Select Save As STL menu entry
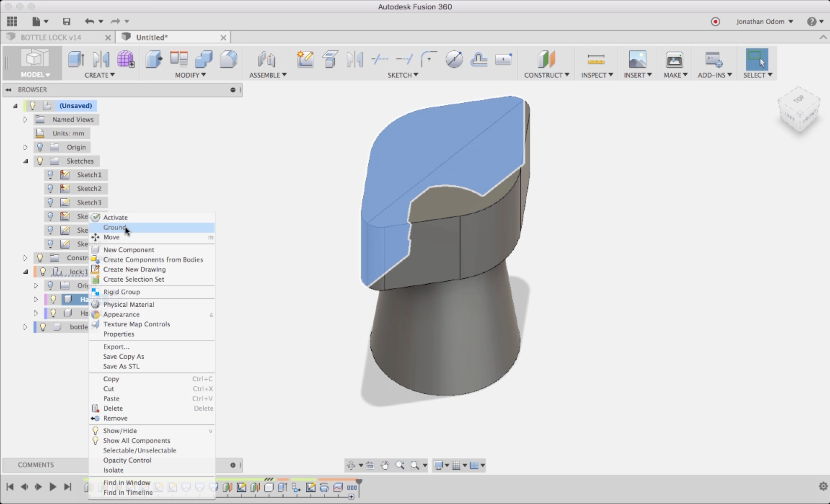This screenshot has height=504, width=830. pos(121,366)
